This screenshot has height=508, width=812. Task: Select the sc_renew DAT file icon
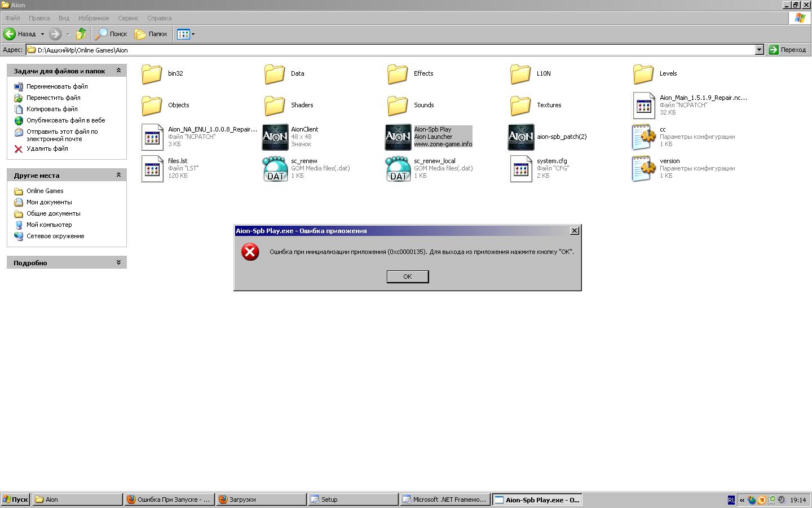[275, 169]
